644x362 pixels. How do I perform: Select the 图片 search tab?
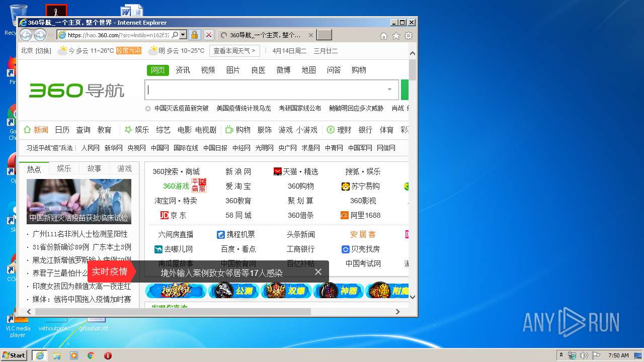tap(233, 70)
